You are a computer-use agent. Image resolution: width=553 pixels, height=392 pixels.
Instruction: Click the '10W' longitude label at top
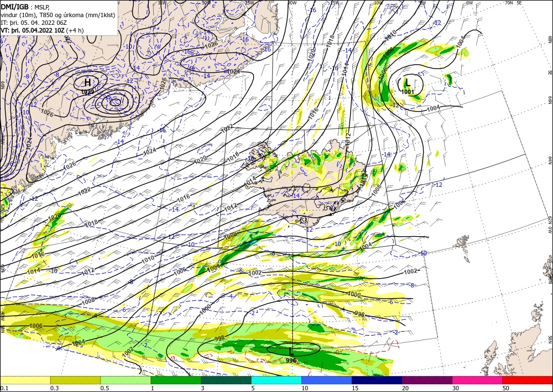(x=378, y=3)
